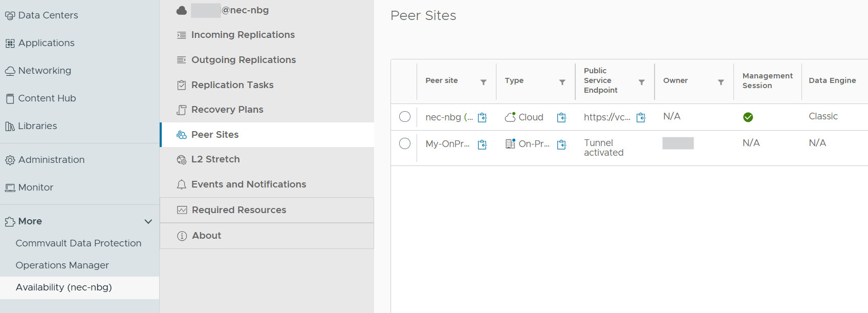
Task: Open the Public Service Endpoint column filter
Action: 641,82
